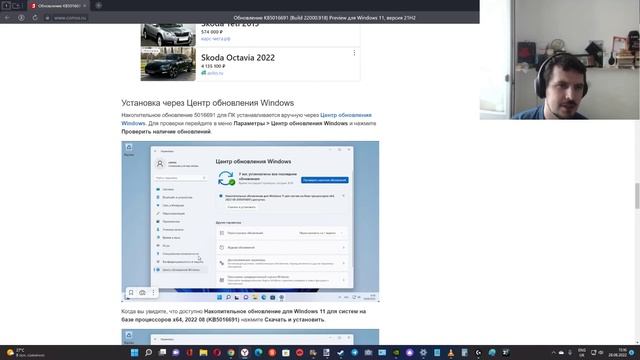The image size is (640, 360).
Task: Open OneDrive cloud tray icon
Action: (x=562, y=353)
